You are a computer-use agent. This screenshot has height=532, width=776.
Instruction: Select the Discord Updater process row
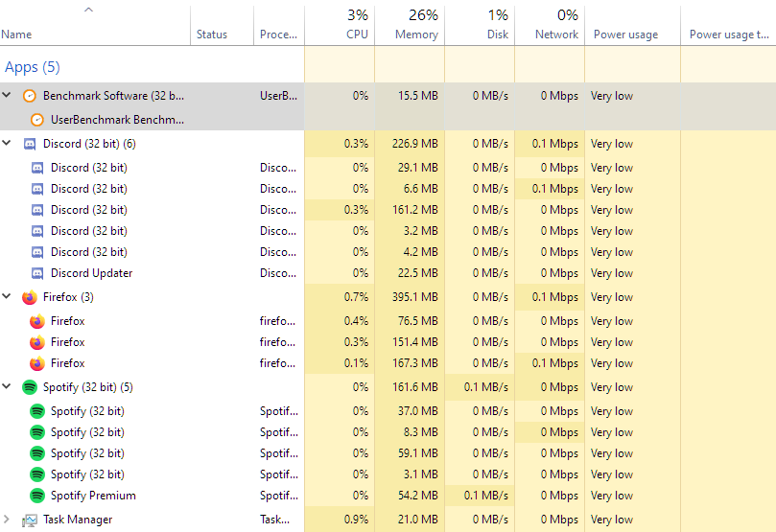click(x=388, y=273)
